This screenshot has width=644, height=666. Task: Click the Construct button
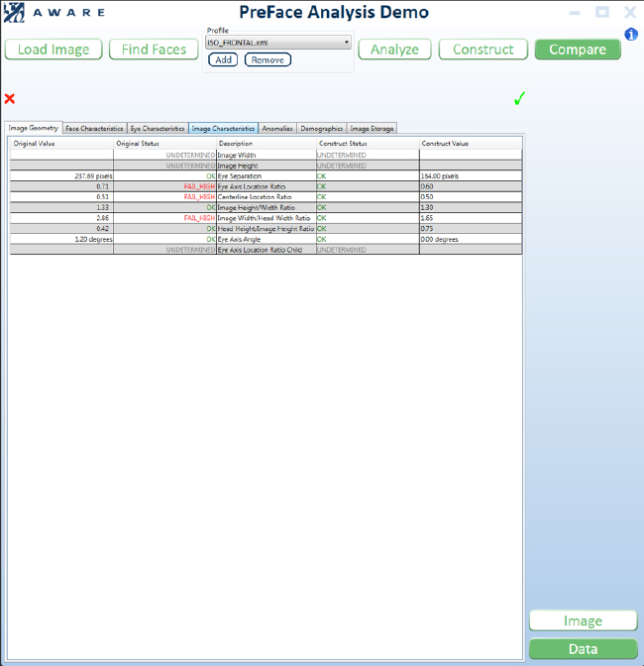[x=483, y=50]
